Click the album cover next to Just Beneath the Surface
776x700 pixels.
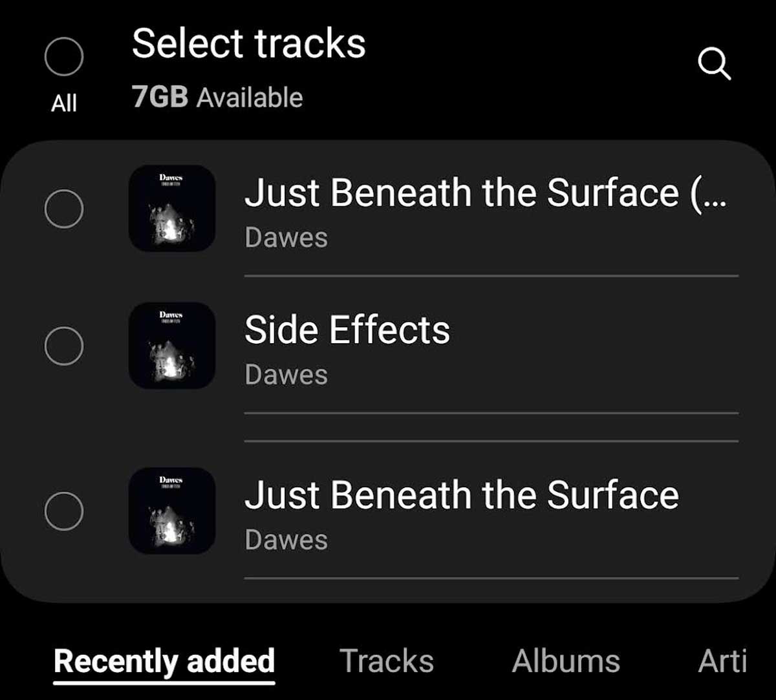(x=171, y=511)
